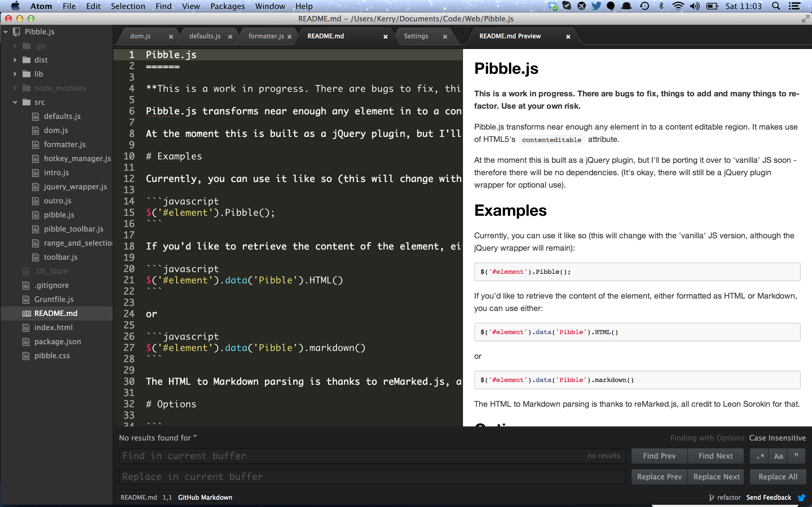Click Replace in buffer input field

(371, 476)
